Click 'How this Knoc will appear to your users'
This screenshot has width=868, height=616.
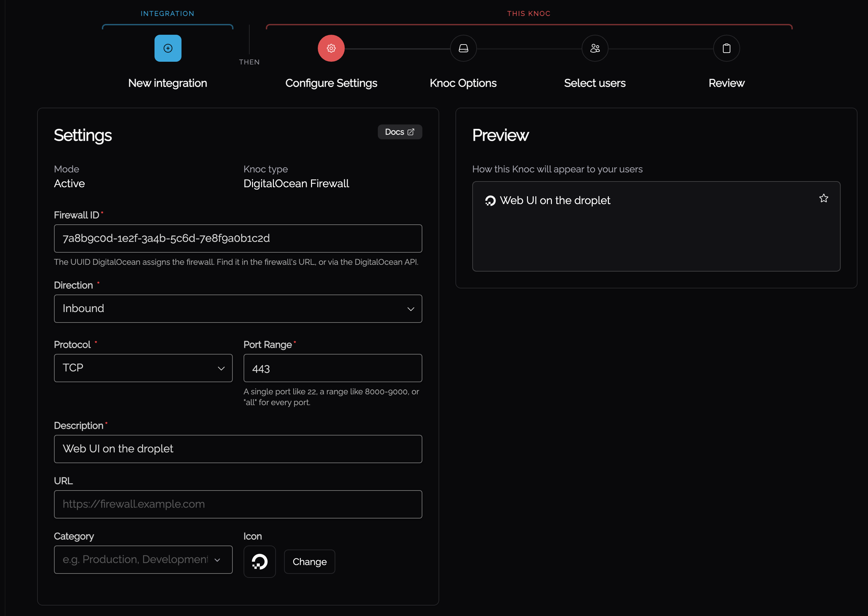coord(557,169)
